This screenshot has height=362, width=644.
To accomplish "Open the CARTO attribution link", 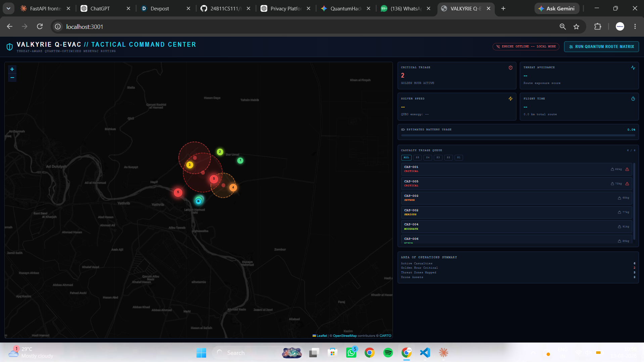I will pyautogui.click(x=385, y=336).
